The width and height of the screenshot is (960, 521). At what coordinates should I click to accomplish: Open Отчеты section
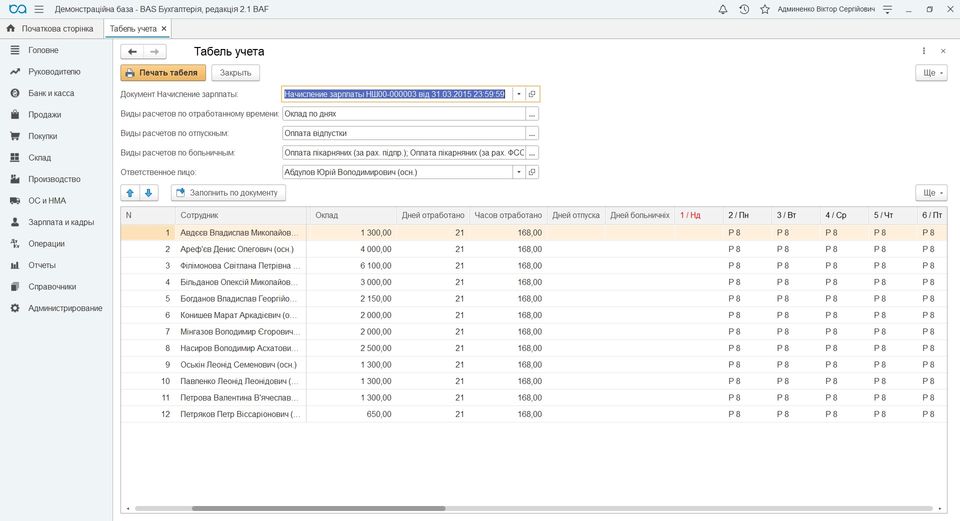pyautogui.click(x=42, y=265)
